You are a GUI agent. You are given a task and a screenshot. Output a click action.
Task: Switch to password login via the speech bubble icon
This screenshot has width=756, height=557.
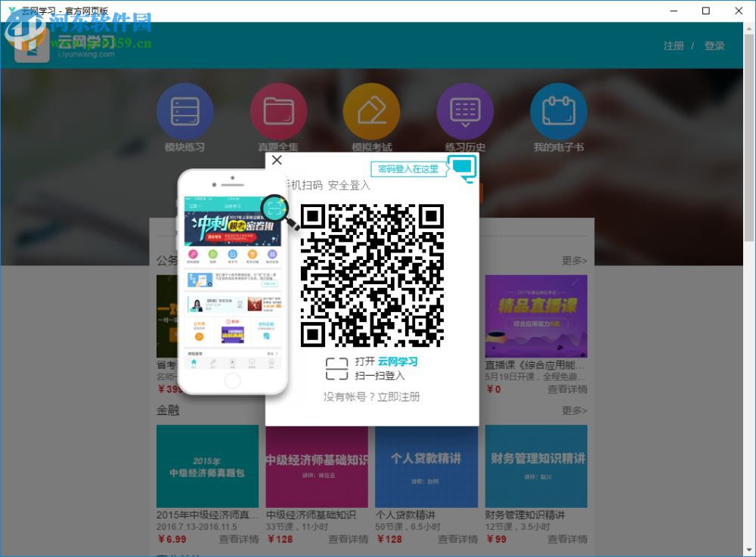point(462,168)
